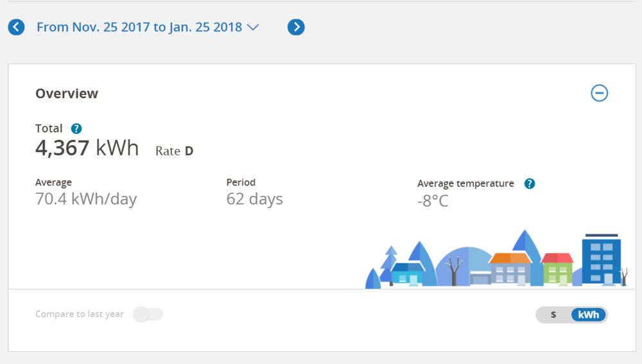Click the orange-roofed house illustration

[x=510, y=268]
